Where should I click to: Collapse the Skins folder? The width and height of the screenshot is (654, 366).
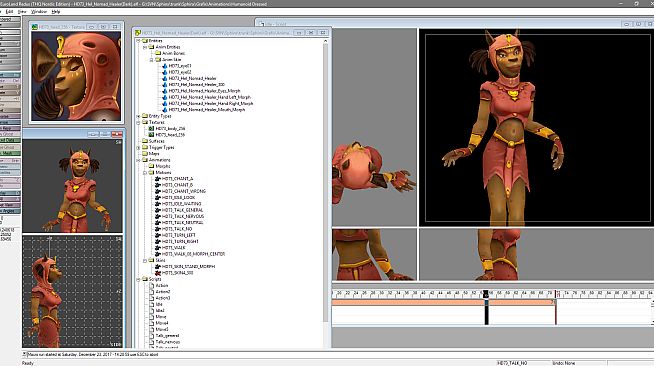[x=145, y=260]
